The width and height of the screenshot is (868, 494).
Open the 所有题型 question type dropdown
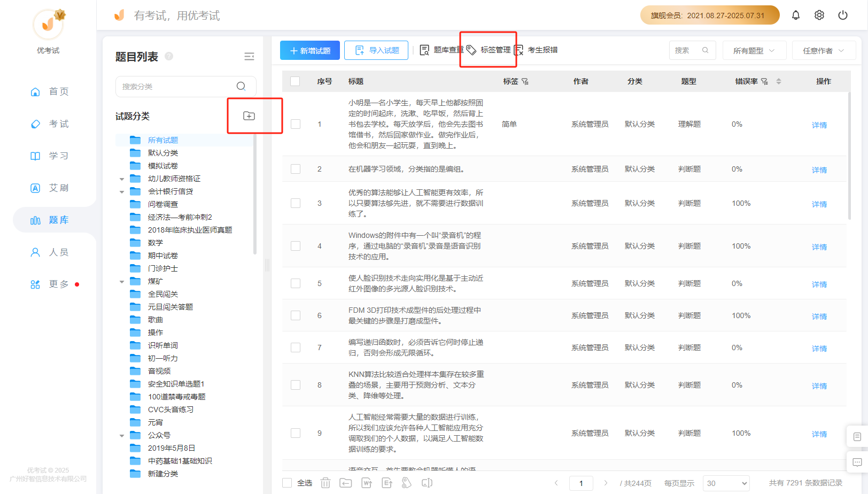point(754,50)
